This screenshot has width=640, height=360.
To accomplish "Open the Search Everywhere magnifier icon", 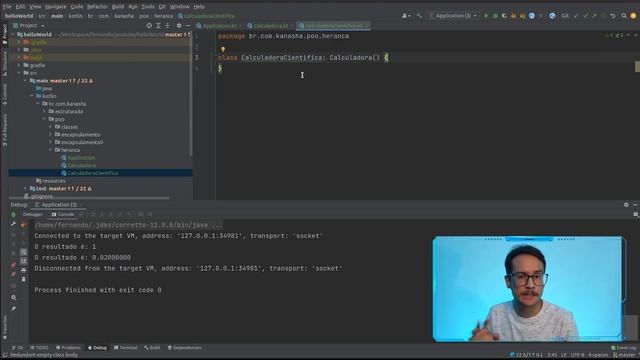I will tap(624, 16).
